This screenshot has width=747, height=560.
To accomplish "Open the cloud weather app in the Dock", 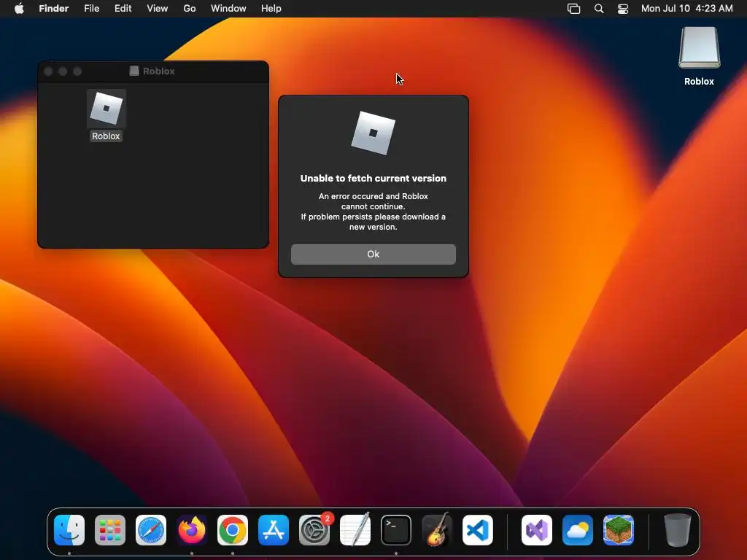I will pyautogui.click(x=578, y=530).
